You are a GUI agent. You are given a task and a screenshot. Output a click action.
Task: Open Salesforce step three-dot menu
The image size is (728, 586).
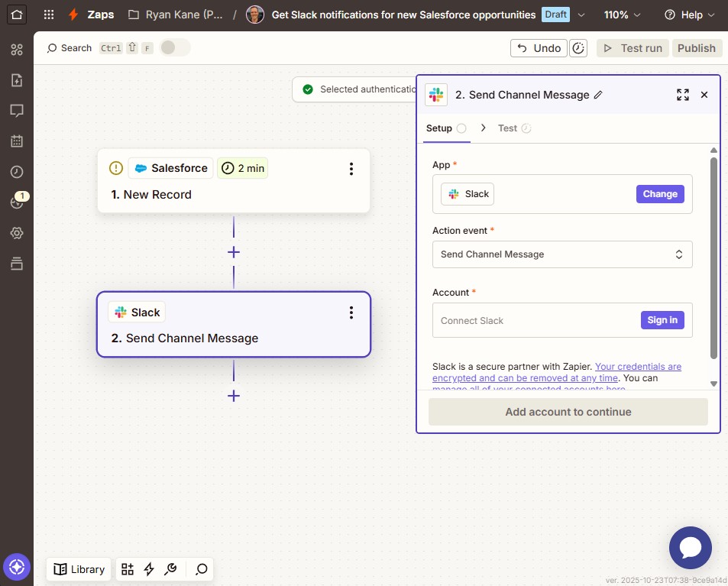[351, 169]
